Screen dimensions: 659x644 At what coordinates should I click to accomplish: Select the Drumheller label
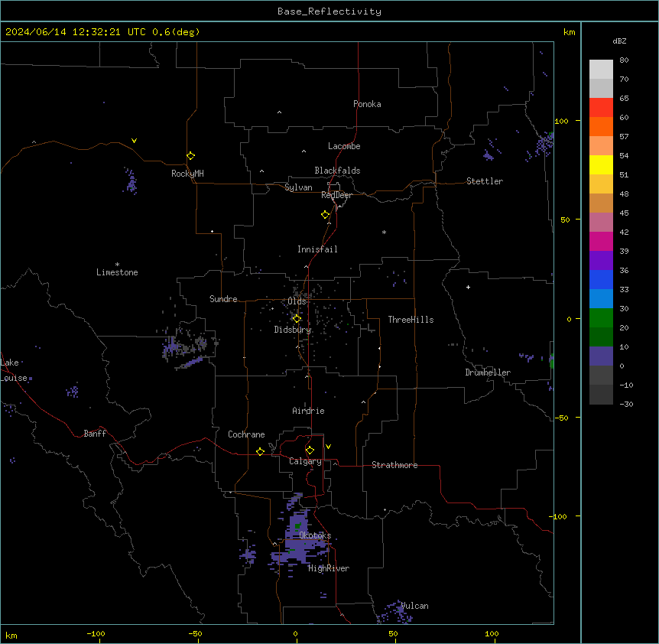tap(488, 372)
